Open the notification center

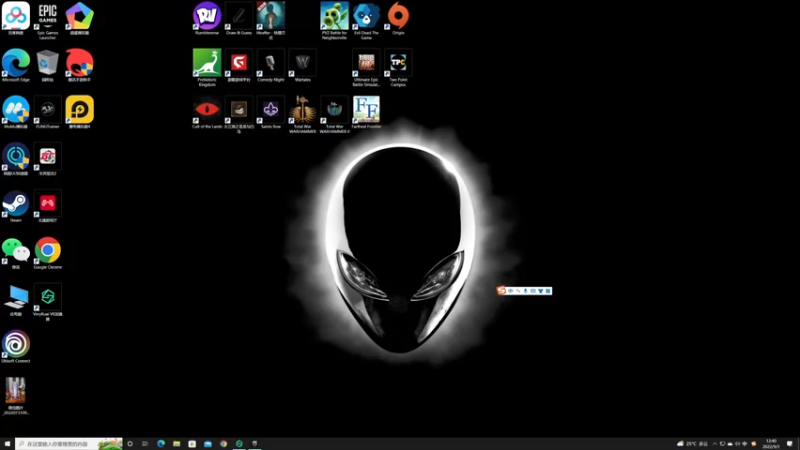(790, 444)
